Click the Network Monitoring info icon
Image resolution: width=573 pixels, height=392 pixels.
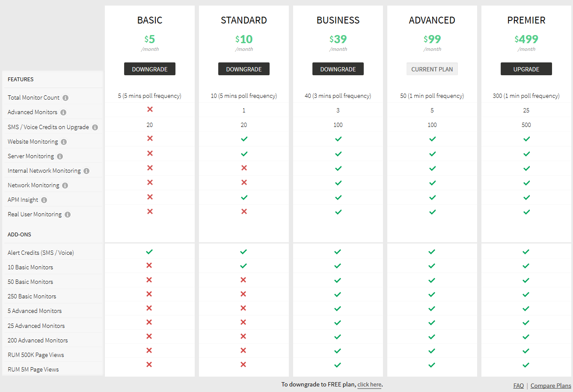pyautogui.click(x=65, y=186)
